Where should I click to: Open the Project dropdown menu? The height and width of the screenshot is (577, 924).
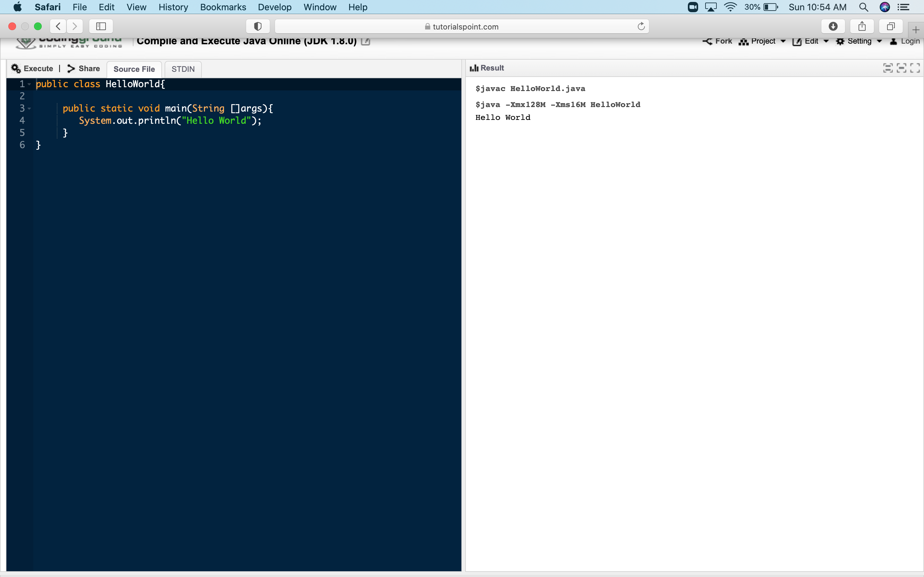[x=783, y=42]
